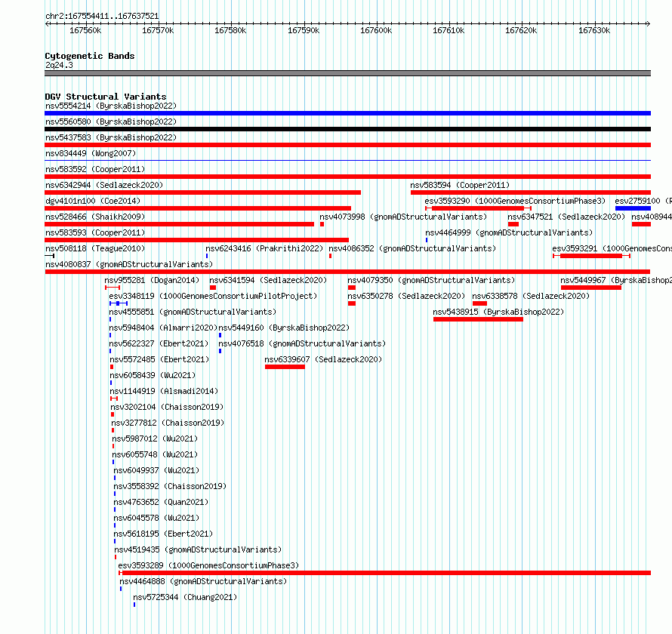Click the esv3593291 variant label
This screenshot has height=634, width=672.
[x=612, y=248]
